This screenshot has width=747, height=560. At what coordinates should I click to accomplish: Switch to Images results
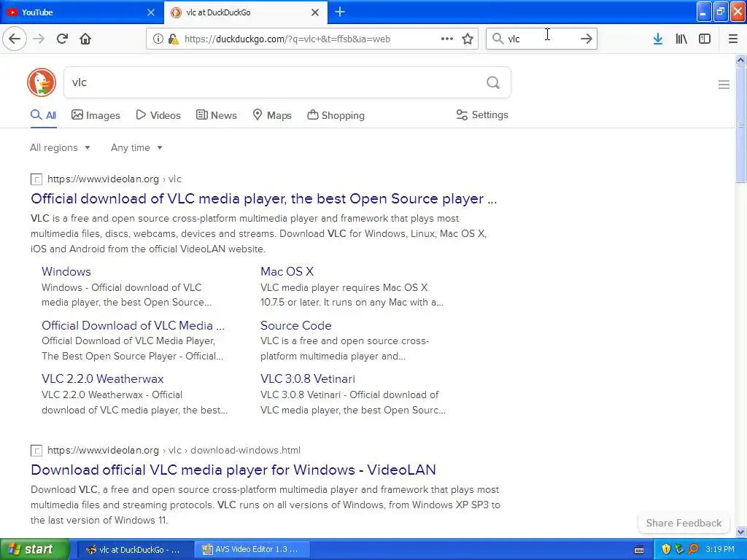coord(96,115)
